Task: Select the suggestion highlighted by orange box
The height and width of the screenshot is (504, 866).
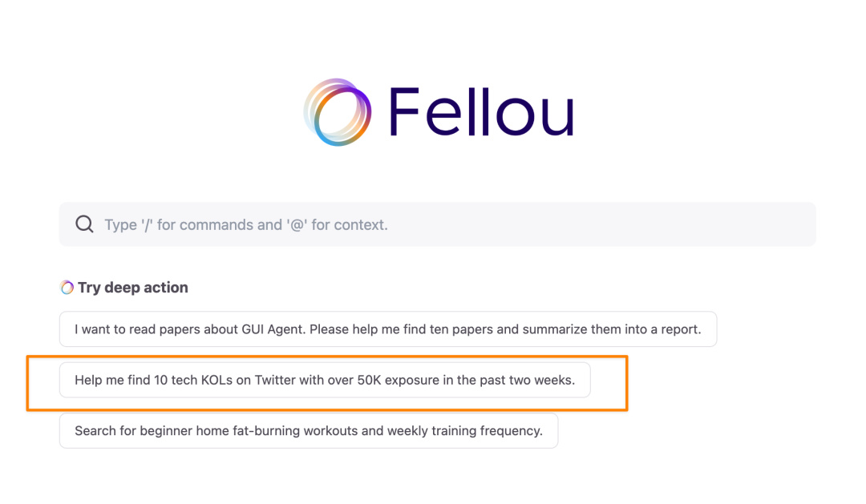Action: [x=324, y=380]
